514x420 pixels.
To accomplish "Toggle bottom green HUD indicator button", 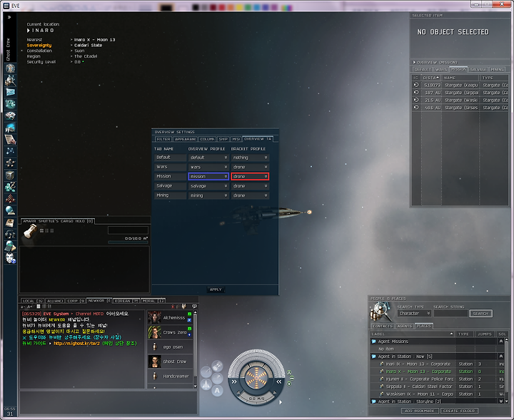I will [289, 384].
